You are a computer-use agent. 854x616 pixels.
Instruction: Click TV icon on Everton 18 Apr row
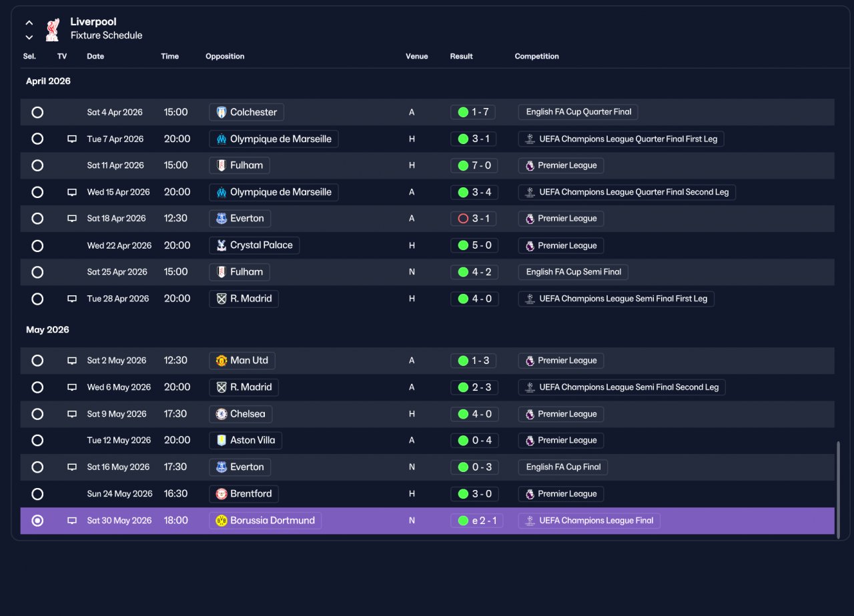pyautogui.click(x=72, y=219)
